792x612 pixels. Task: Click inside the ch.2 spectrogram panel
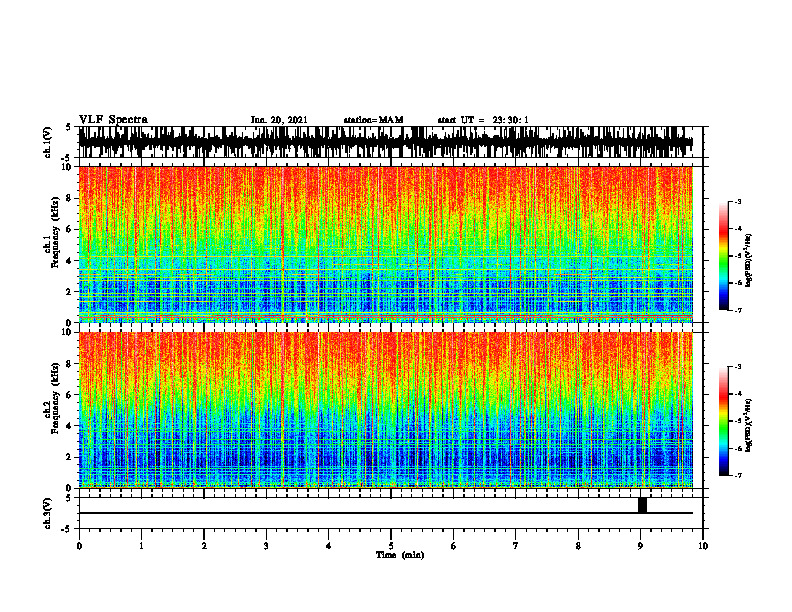click(386, 410)
